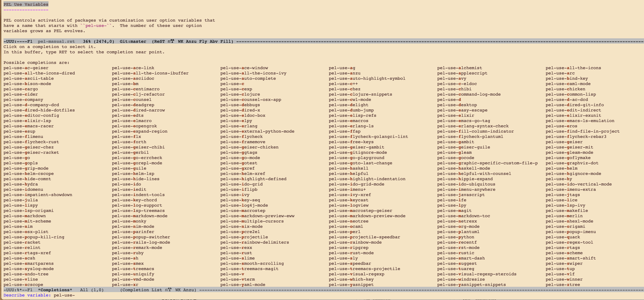Choose pel-use-helm completion
644x300 pixels.
coord(562,168)
